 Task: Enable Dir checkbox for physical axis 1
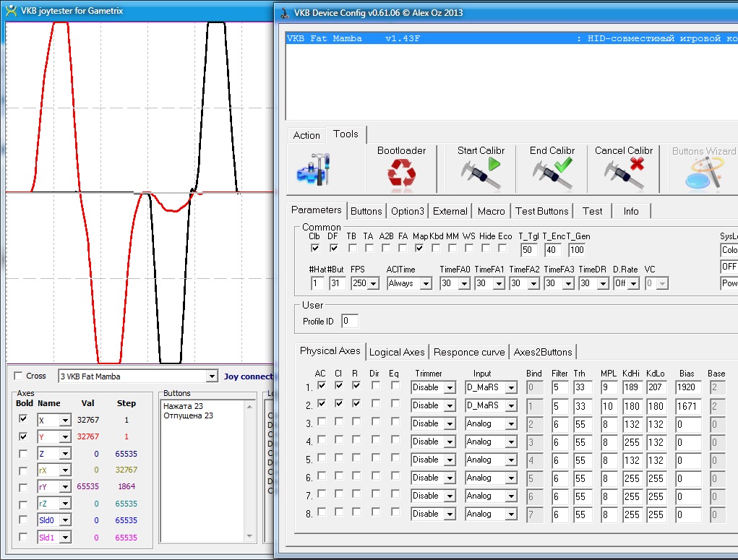click(x=376, y=385)
